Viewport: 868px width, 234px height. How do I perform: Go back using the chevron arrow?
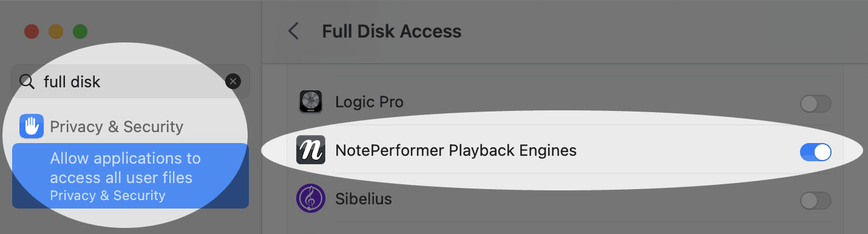294,31
